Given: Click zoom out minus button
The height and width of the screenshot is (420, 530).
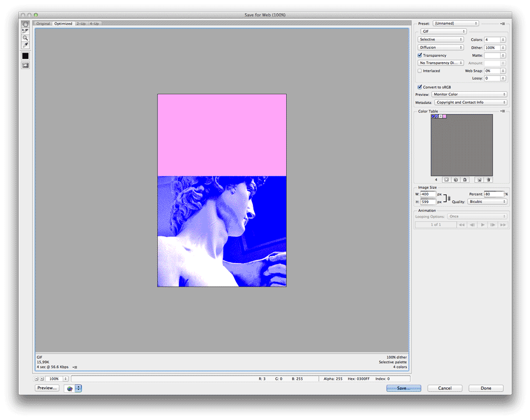Looking at the screenshot, I should tap(36, 379).
